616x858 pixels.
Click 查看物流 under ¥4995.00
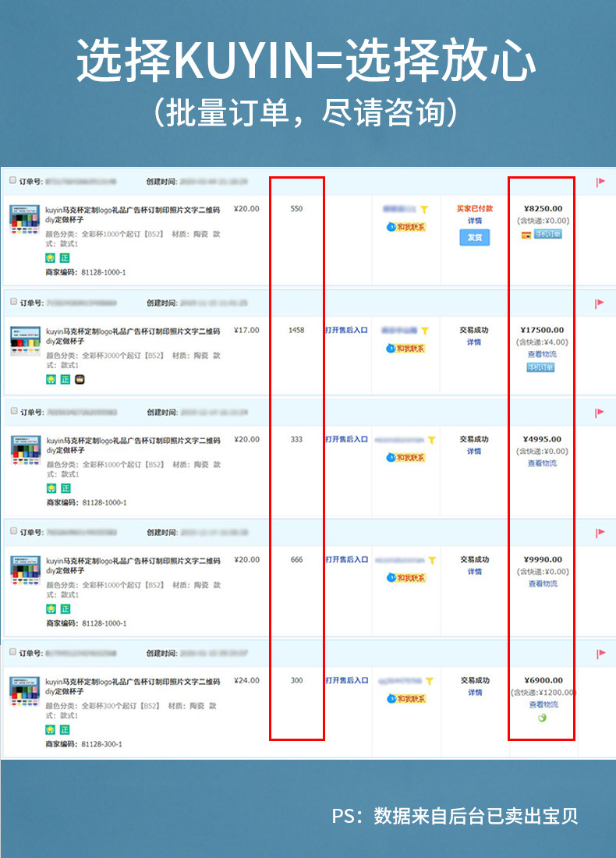542,463
